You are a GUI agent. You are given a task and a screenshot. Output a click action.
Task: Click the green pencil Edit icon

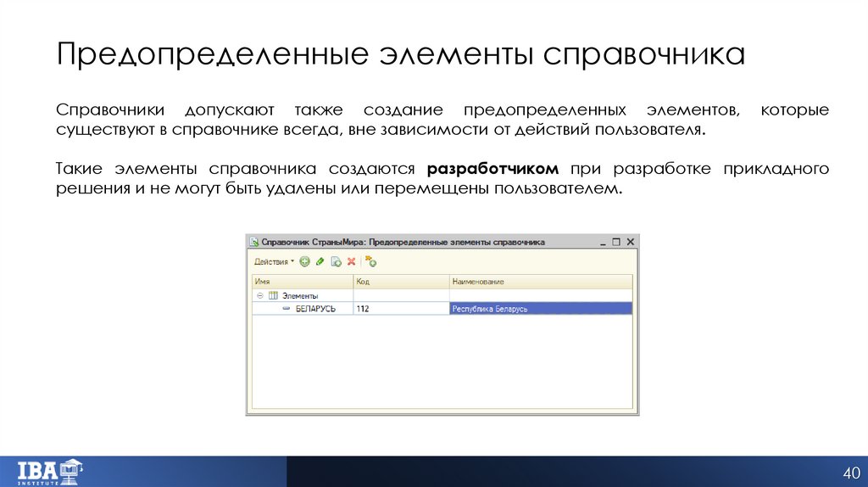(x=320, y=261)
